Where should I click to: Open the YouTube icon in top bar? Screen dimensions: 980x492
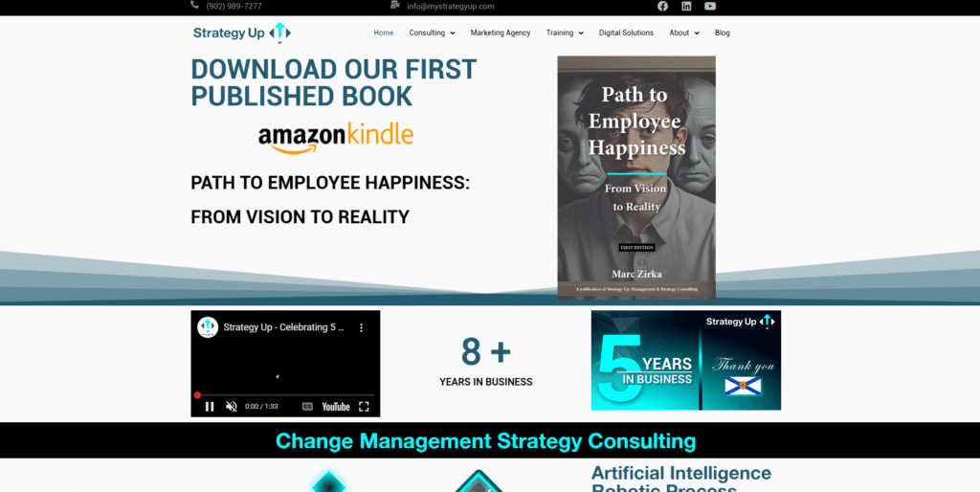pos(710,6)
